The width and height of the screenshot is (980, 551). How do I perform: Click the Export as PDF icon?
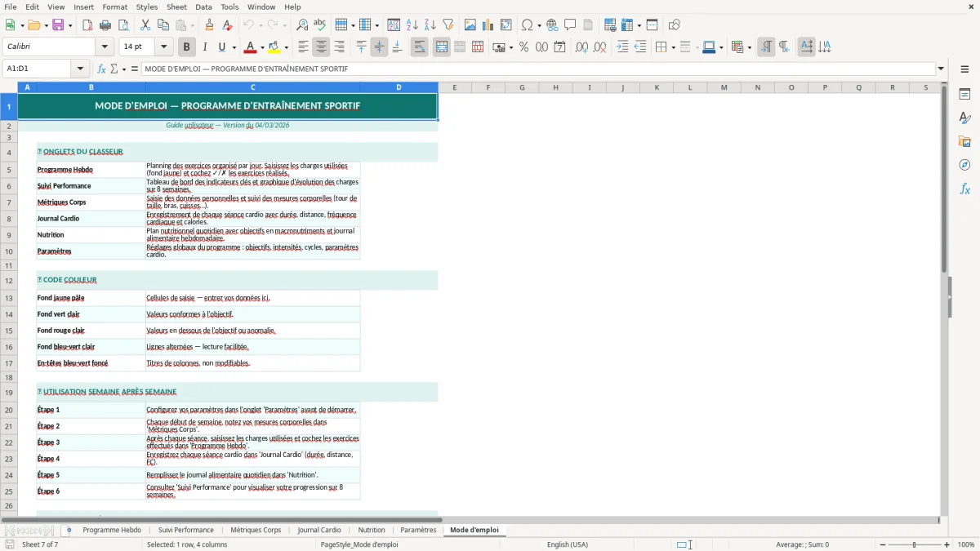pyautogui.click(x=87, y=25)
